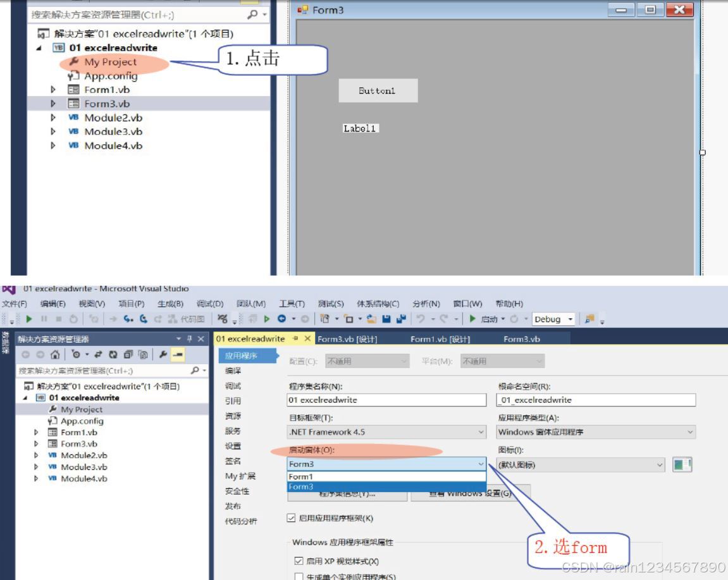Switch to the Form1.vb [设计] tab

[440, 339]
